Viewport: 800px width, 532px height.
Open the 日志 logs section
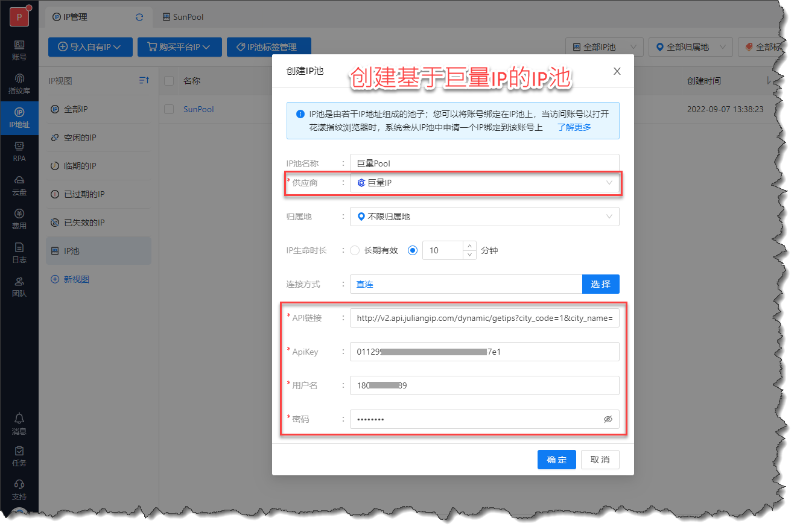19,253
